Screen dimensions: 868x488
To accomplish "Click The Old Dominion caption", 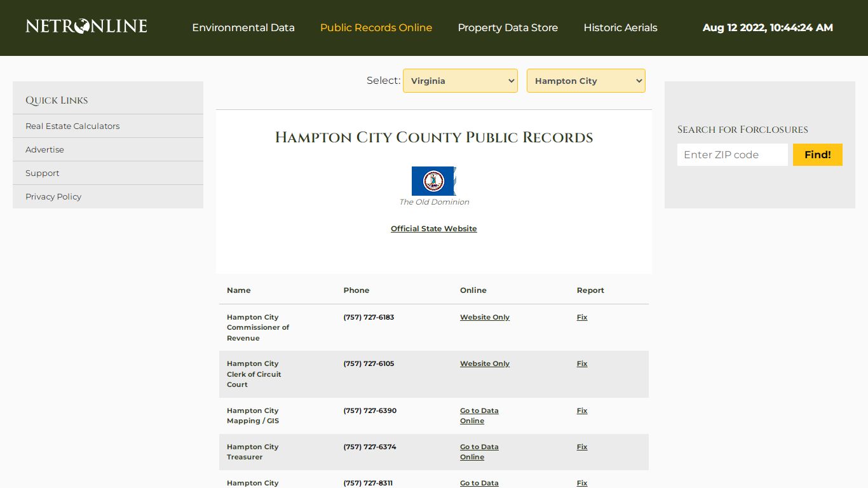I will [434, 202].
